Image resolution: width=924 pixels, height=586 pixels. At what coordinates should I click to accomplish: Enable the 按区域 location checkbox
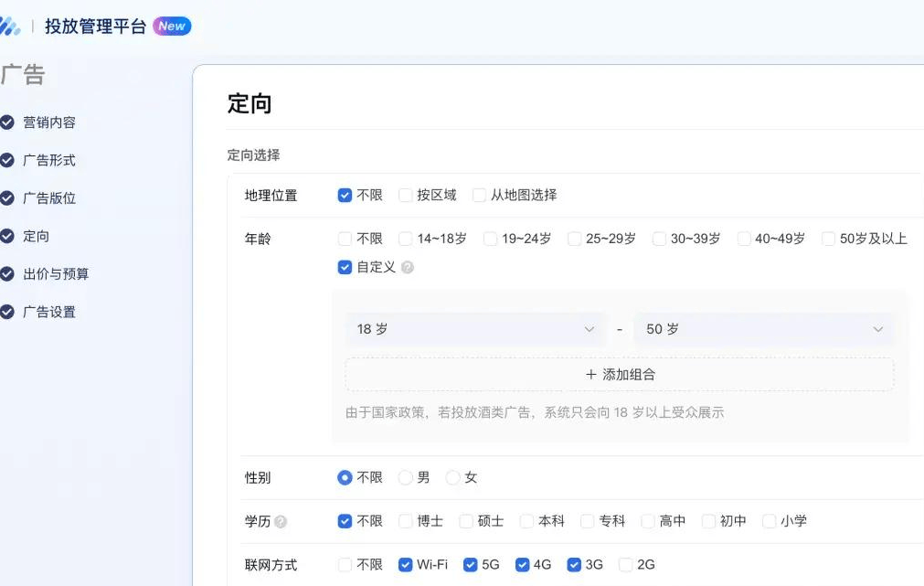click(406, 196)
